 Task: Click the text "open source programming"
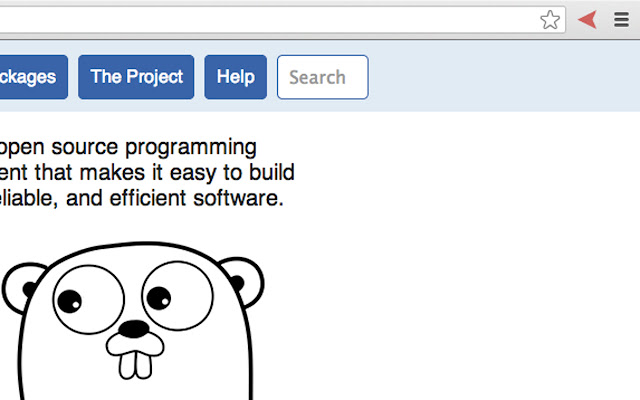point(128,147)
